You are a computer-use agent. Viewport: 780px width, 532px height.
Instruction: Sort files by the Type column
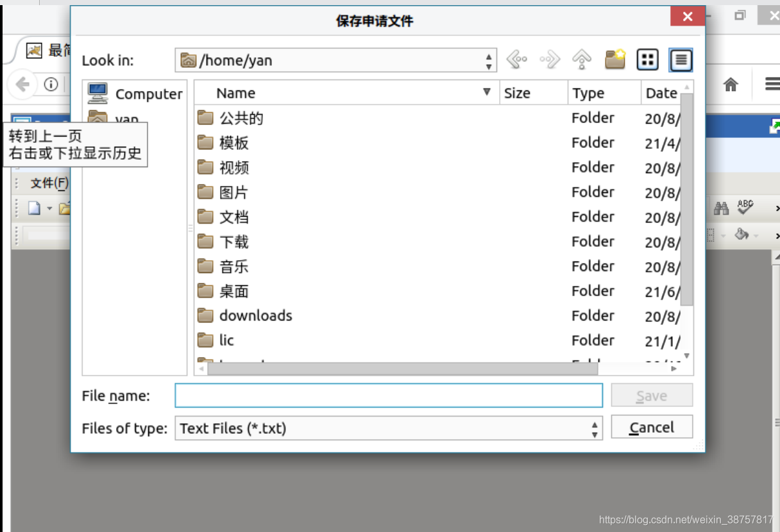(x=604, y=93)
